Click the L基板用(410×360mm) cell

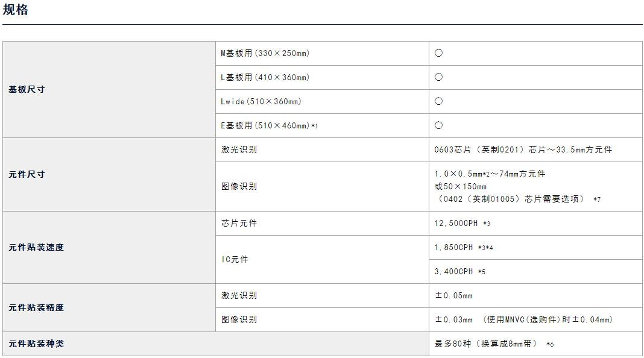(x=265, y=77)
